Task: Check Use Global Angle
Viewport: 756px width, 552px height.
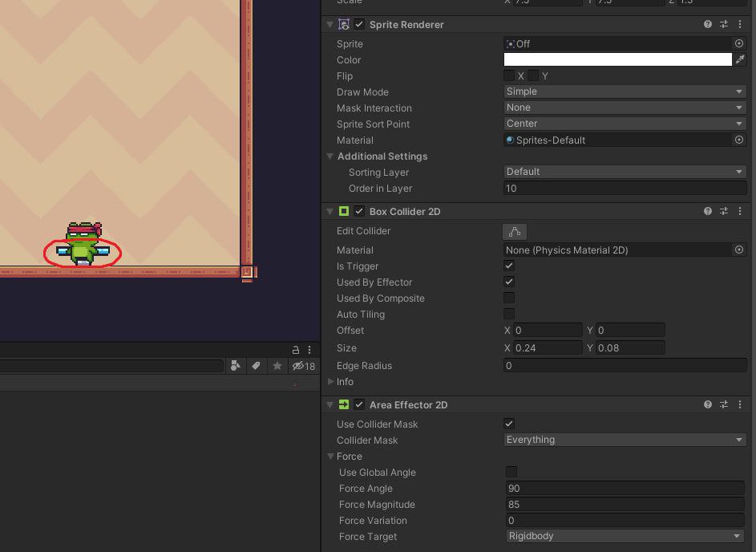Action: (511, 472)
